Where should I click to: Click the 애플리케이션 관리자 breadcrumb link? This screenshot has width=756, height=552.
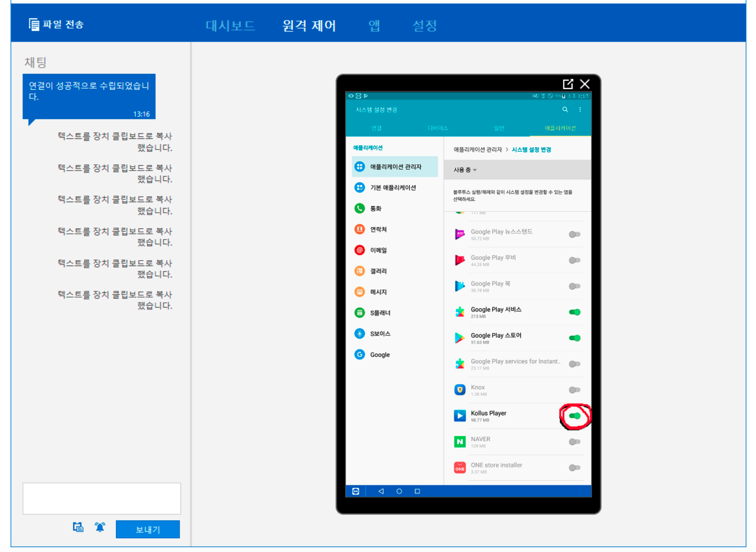point(478,149)
